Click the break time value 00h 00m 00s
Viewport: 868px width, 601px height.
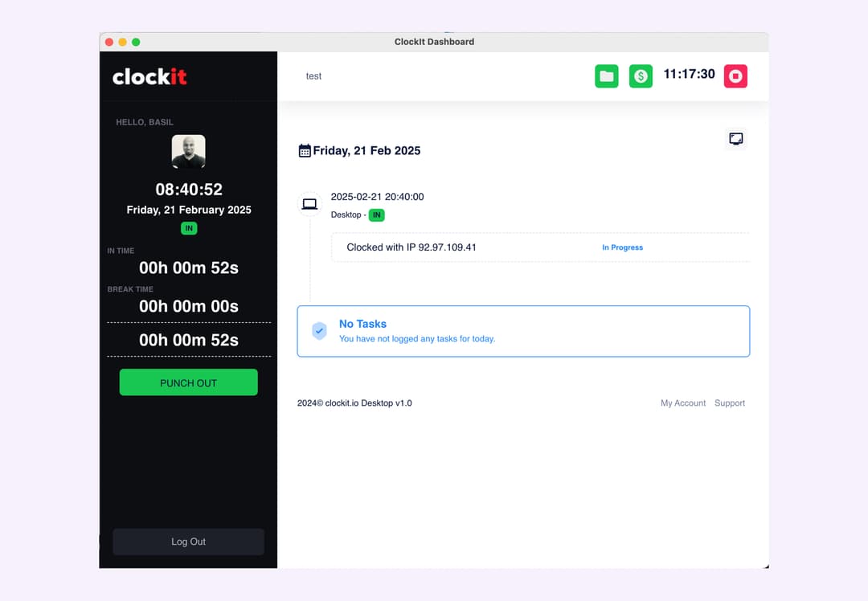point(189,306)
